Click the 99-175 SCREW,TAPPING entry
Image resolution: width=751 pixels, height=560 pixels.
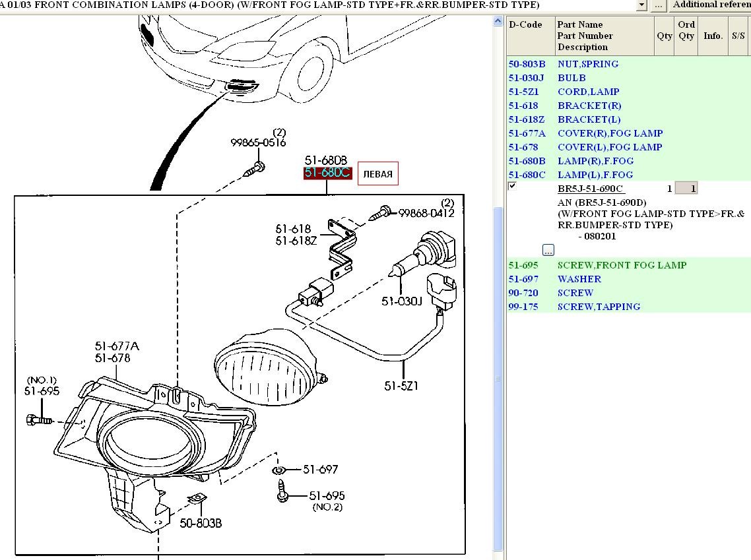[599, 307]
